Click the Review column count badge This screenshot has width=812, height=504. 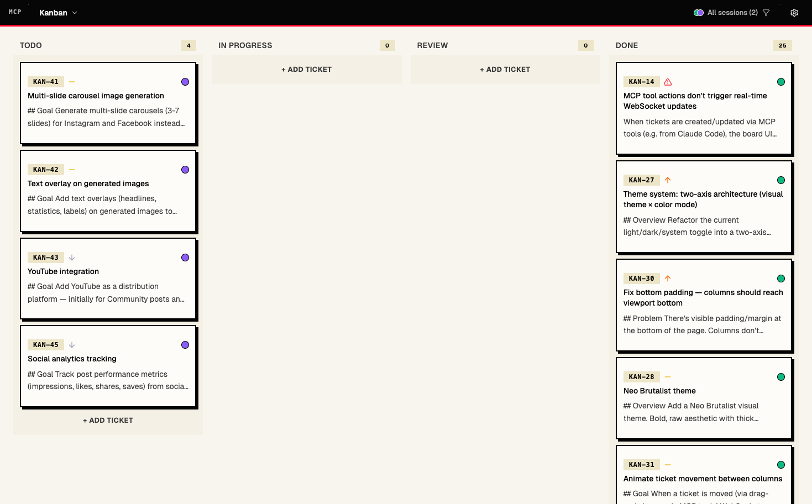[x=586, y=45]
